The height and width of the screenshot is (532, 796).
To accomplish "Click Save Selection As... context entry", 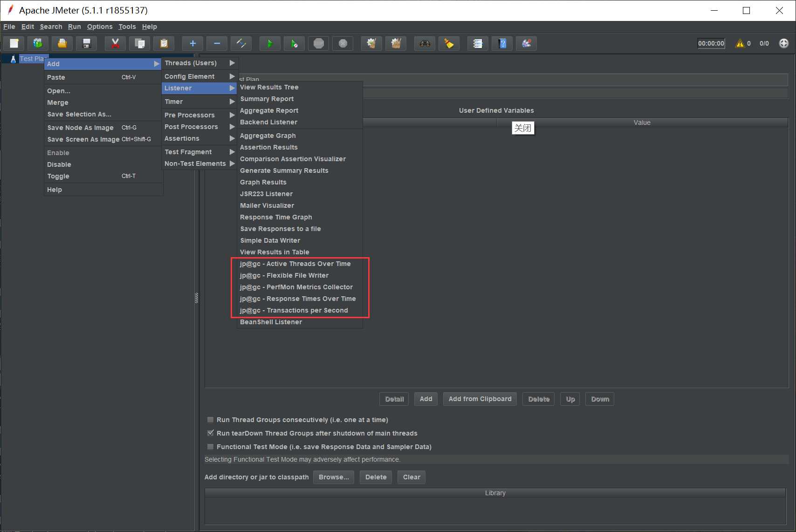I will click(x=103, y=114).
